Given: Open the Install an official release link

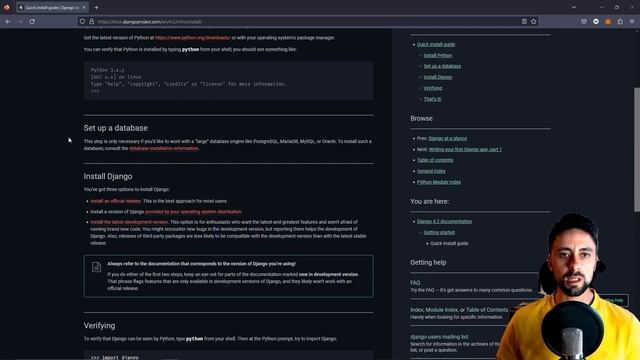Looking at the screenshot, I should tap(116, 201).
